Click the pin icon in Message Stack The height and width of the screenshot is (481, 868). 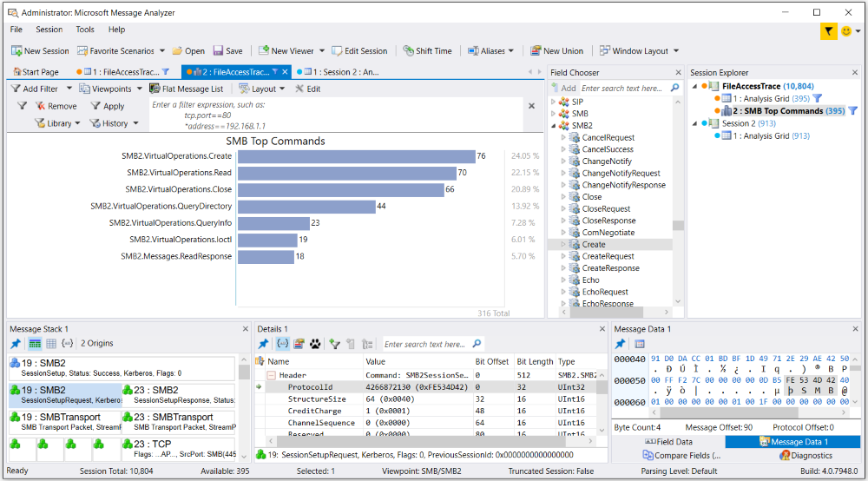point(15,344)
